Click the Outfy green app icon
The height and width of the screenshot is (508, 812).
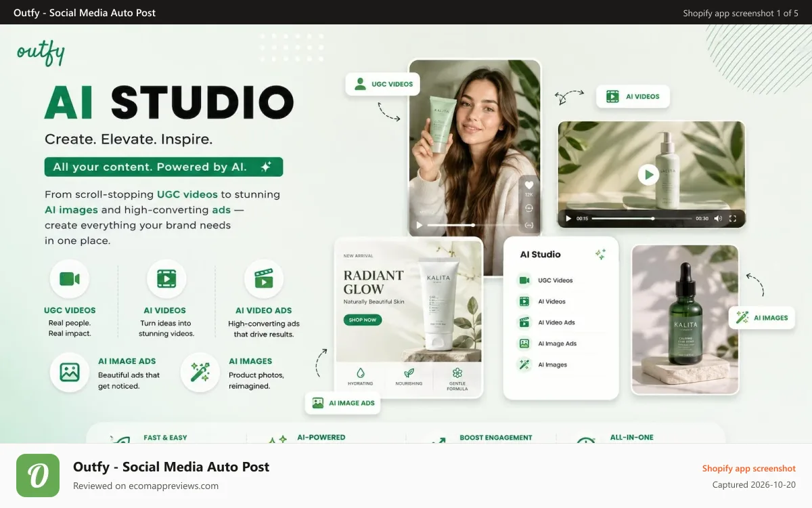point(38,475)
